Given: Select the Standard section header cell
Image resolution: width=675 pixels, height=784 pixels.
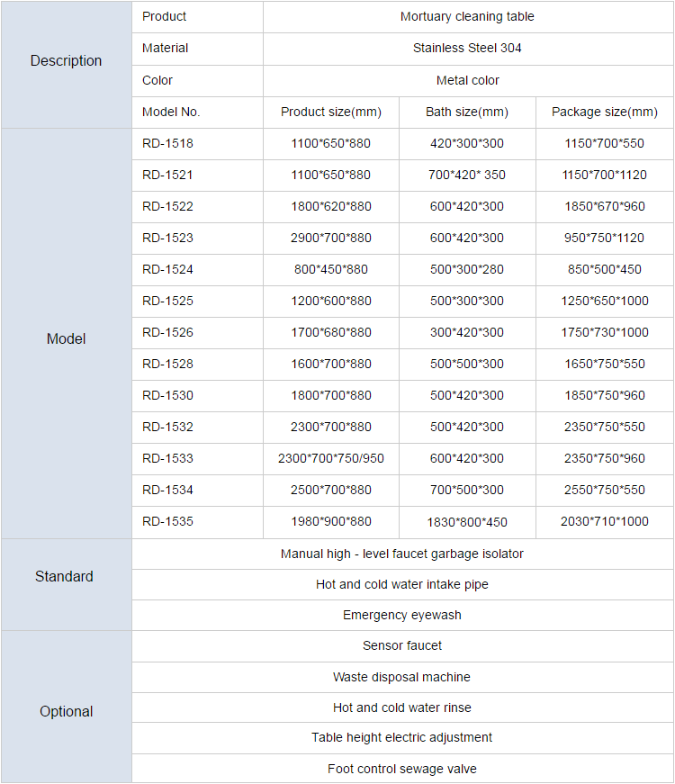Looking at the screenshot, I should pos(65,576).
